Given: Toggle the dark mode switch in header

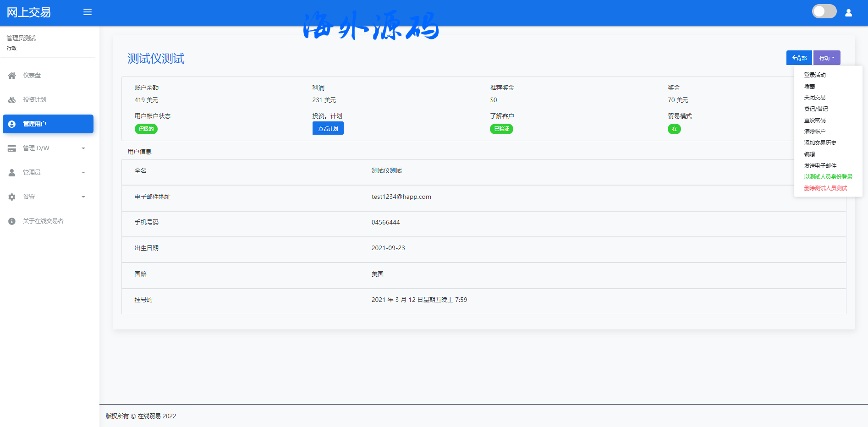Looking at the screenshot, I should pyautogui.click(x=824, y=11).
